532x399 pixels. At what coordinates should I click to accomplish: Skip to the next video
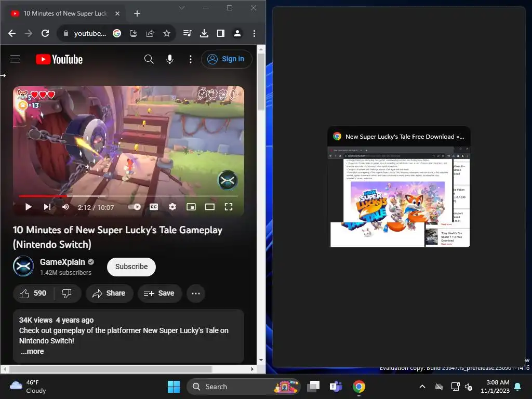click(x=47, y=207)
